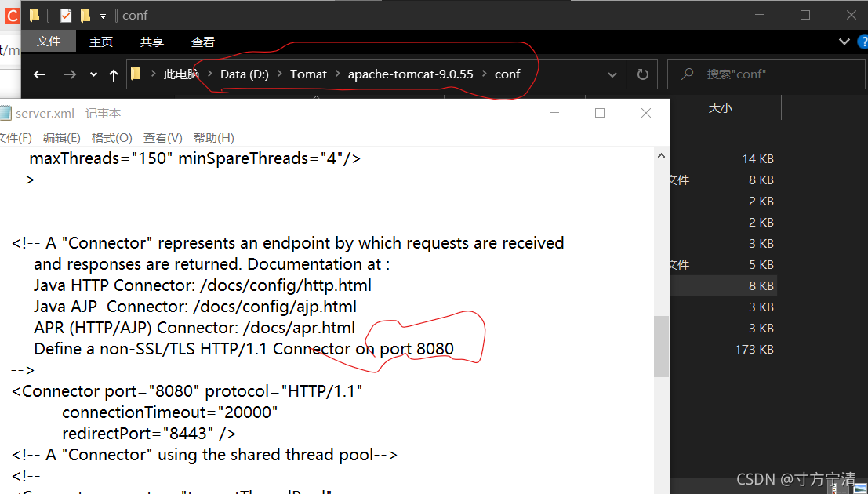Screen dimensions: 868x494
Task: Select the 14 KB file row
Action: coord(723,159)
